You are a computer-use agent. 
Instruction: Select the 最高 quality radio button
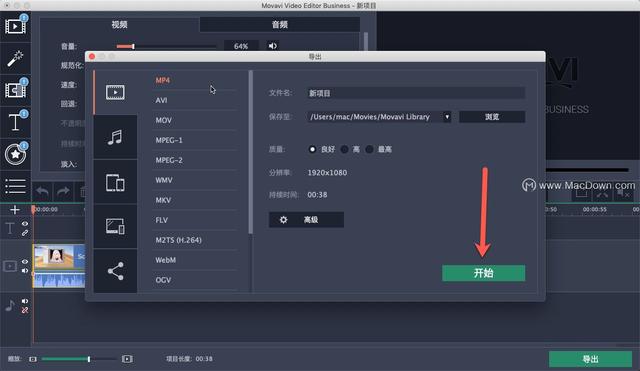(x=369, y=149)
